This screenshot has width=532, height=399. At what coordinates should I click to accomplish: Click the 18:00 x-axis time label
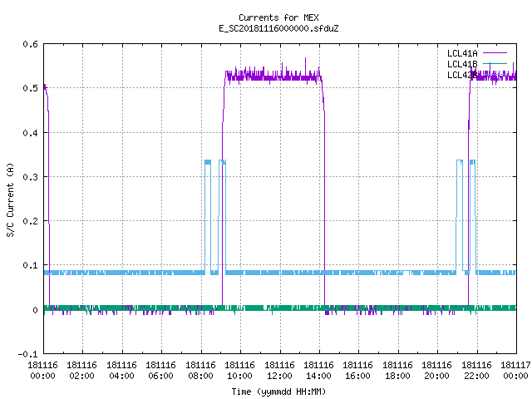point(397,376)
